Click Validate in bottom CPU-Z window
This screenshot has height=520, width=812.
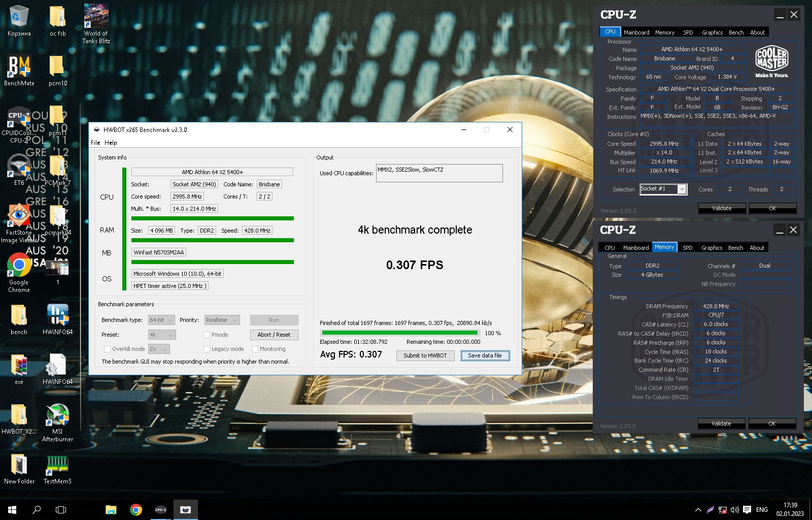[x=721, y=424]
